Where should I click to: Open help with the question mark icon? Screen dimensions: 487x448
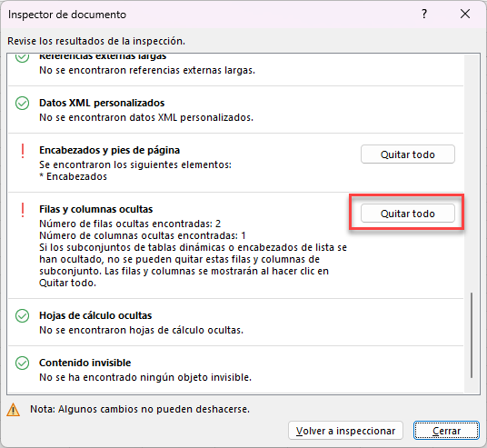click(424, 14)
